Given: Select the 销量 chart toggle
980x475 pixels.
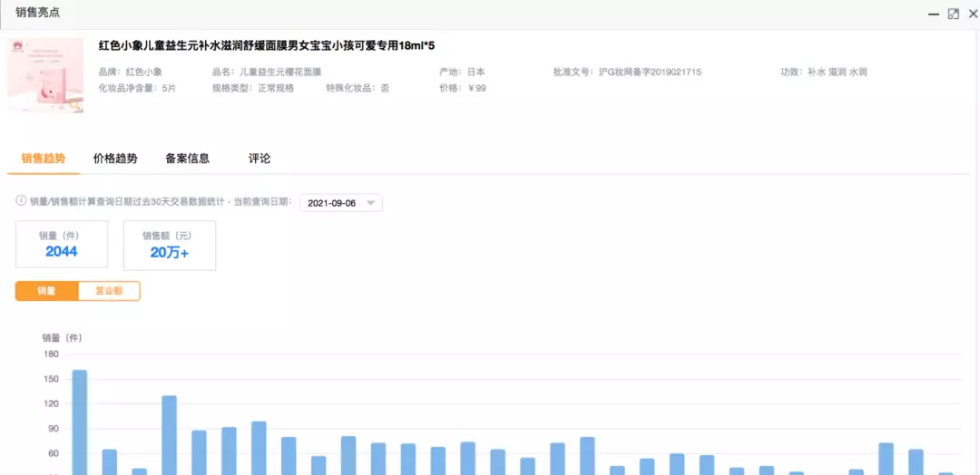Looking at the screenshot, I should click(x=47, y=291).
